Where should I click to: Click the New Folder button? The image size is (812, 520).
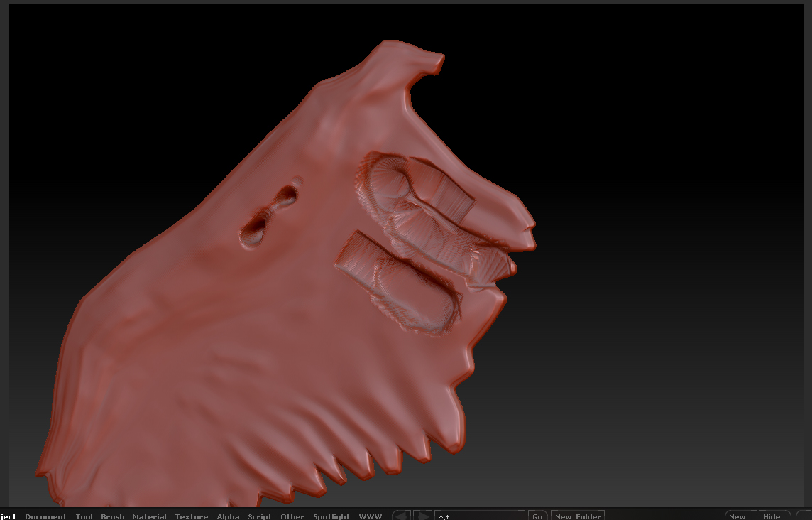(577, 516)
